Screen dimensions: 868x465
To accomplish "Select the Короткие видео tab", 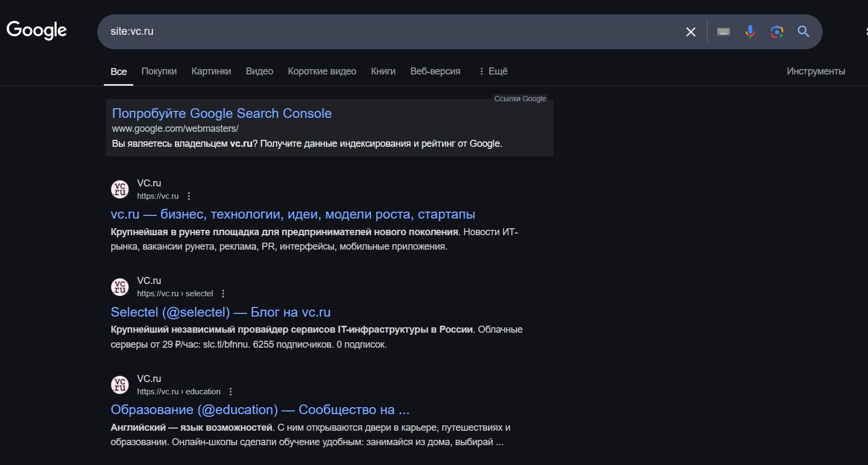I will coord(322,71).
